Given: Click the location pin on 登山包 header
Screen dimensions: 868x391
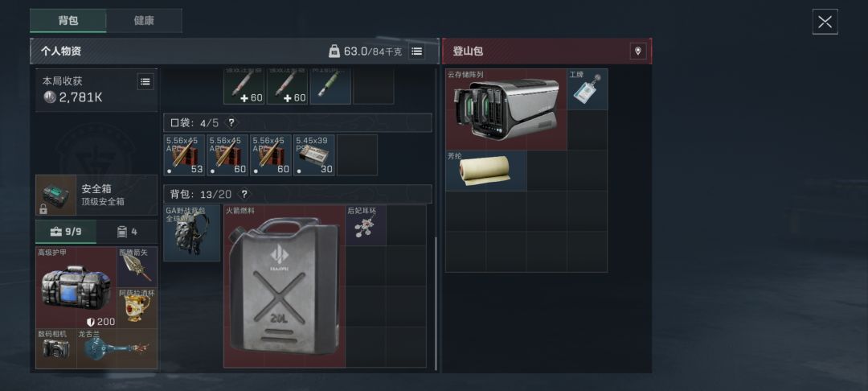Looking at the screenshot, I should [637, 51].
